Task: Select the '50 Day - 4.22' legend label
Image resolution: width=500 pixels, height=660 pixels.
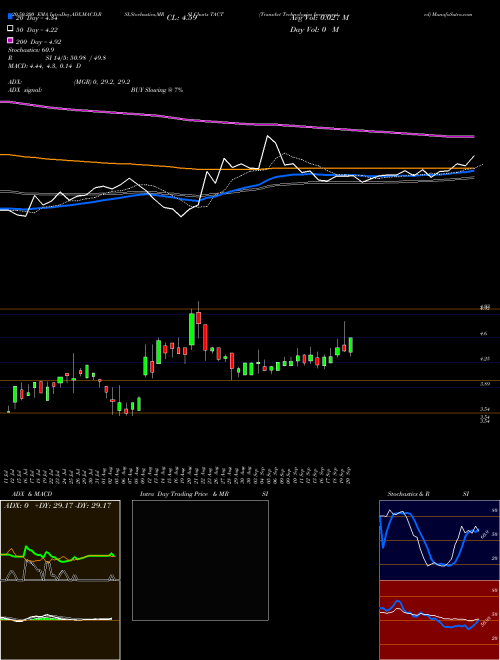Action: (x=37, y=30)
